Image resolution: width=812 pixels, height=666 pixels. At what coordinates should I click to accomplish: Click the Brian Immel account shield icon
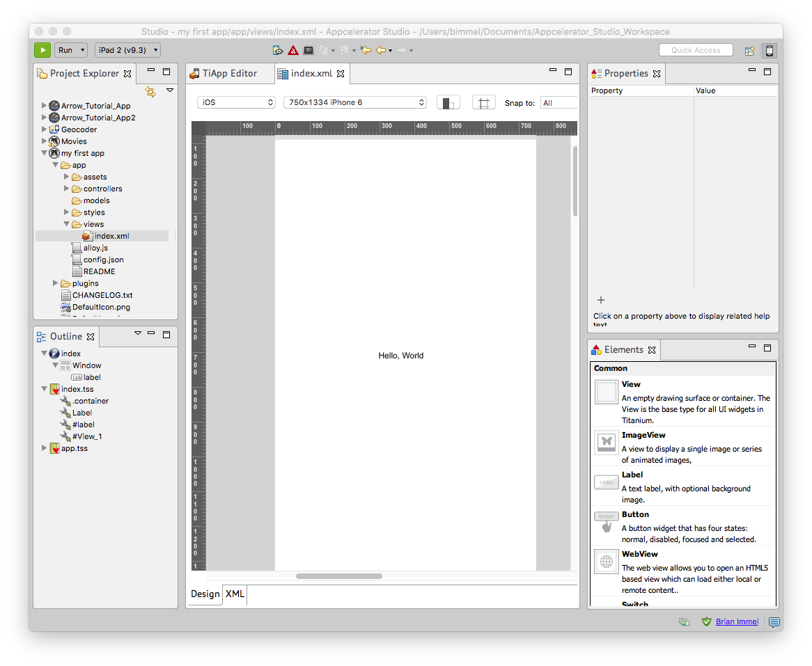click(706, 621)
